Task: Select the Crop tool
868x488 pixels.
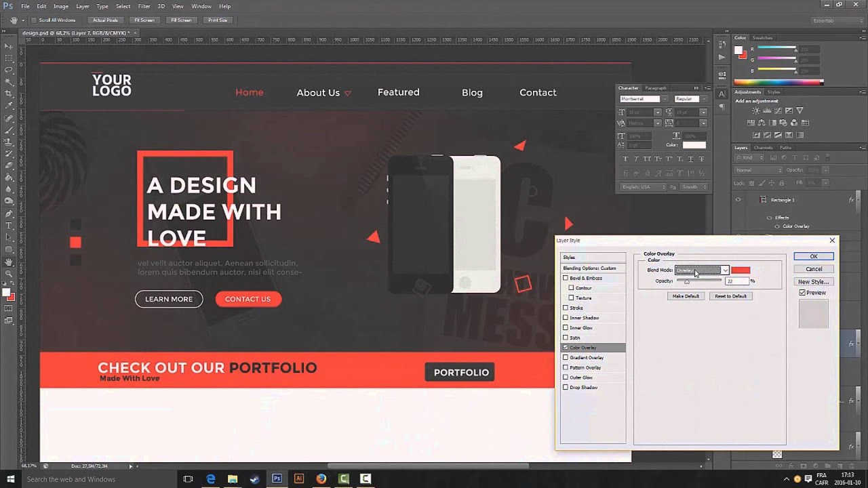Action: click(9, 94)
